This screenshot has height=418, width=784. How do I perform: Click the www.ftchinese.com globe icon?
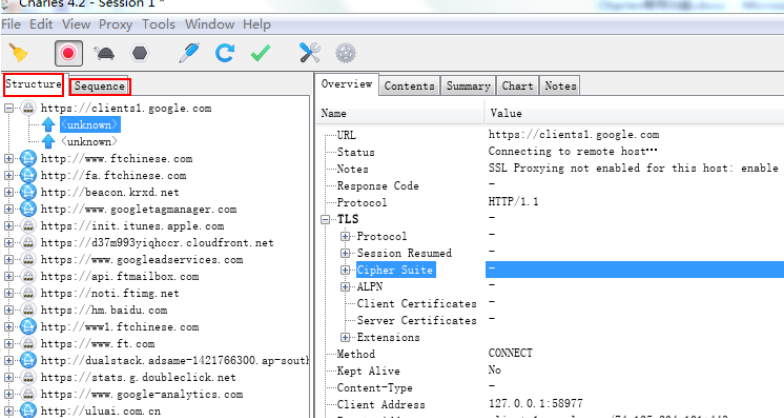28,158
